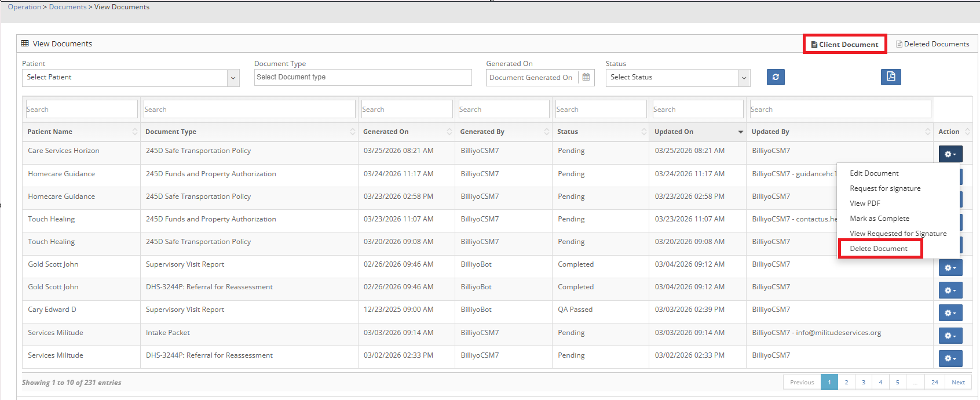This screenshot has height=400, width=980.
Task: Click the blue refresh icon button
Action: (x=776, y=77)
